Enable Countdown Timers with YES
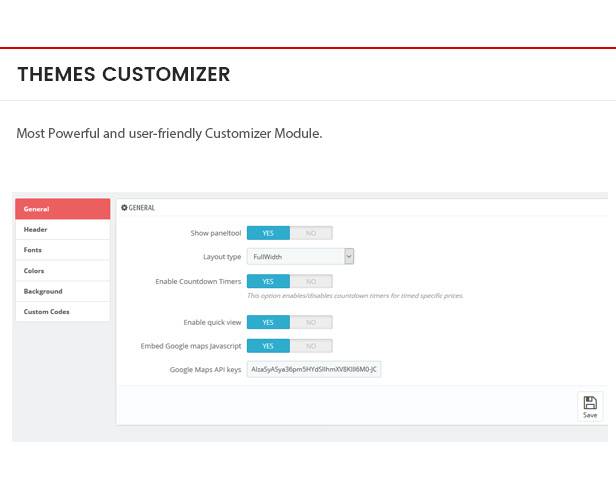616x504 pixels. tap(268, 282)
